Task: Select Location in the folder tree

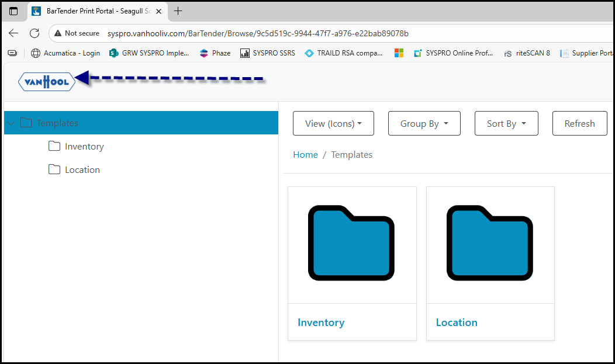Action: click(x=82, y=170)
